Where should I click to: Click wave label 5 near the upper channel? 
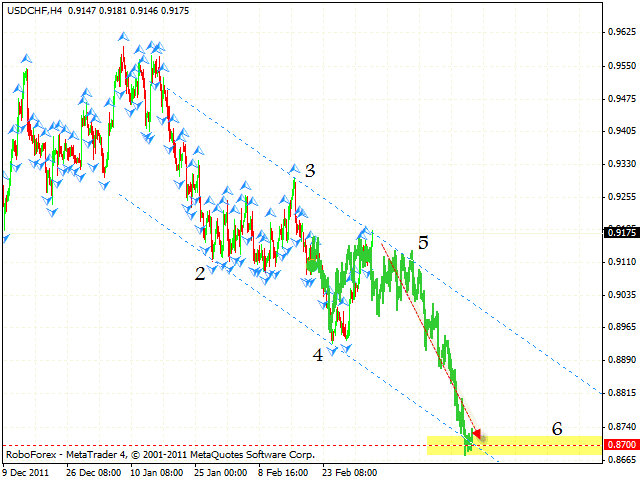pyautogui.click(x=423, y=242)
